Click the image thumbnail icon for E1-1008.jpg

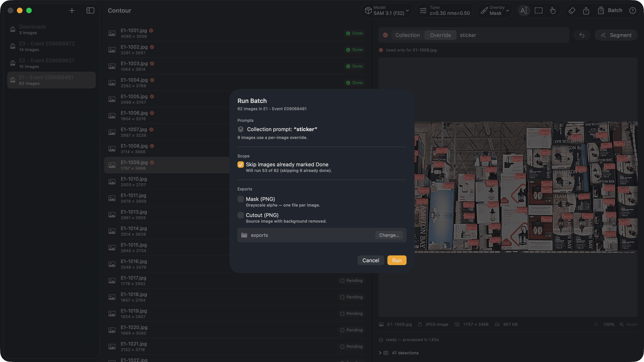pos(112,149)
